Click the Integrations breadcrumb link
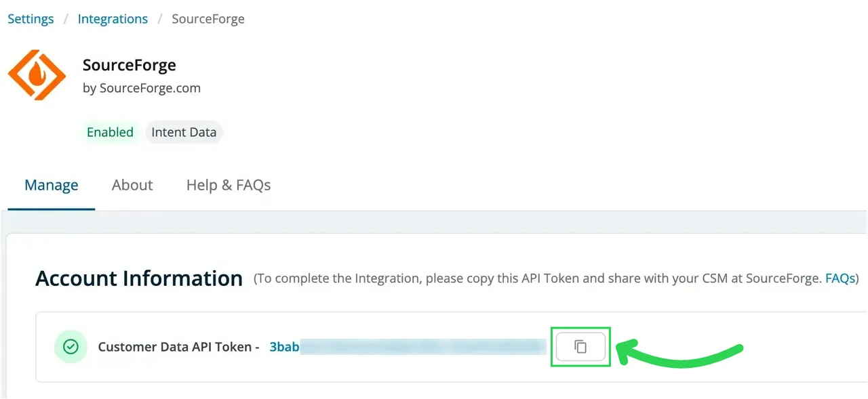The height and width of the screenshot is (399, 868). click(113, 18)
